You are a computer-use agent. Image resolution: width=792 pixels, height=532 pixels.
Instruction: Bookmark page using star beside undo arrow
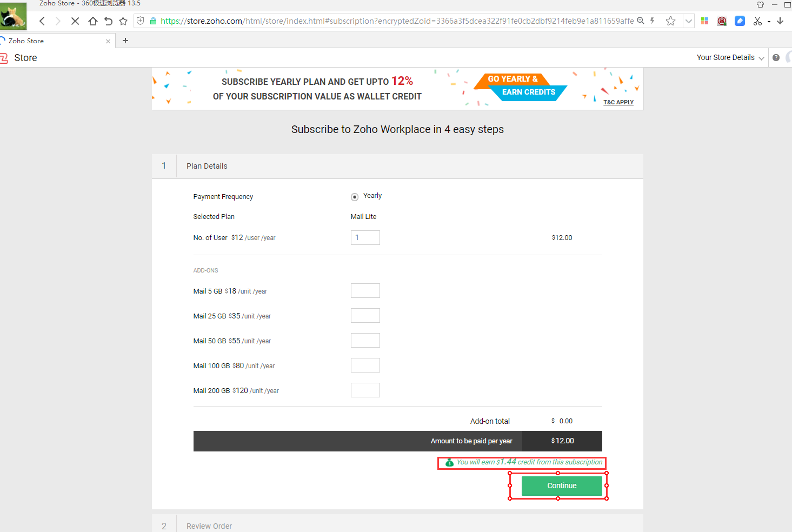[x=123, y=21]
